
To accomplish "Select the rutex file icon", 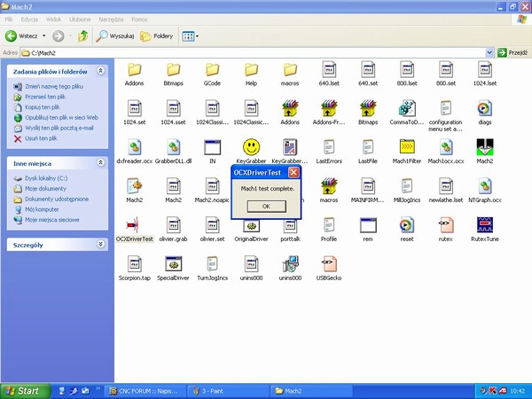I will click(x=446, y=225).
